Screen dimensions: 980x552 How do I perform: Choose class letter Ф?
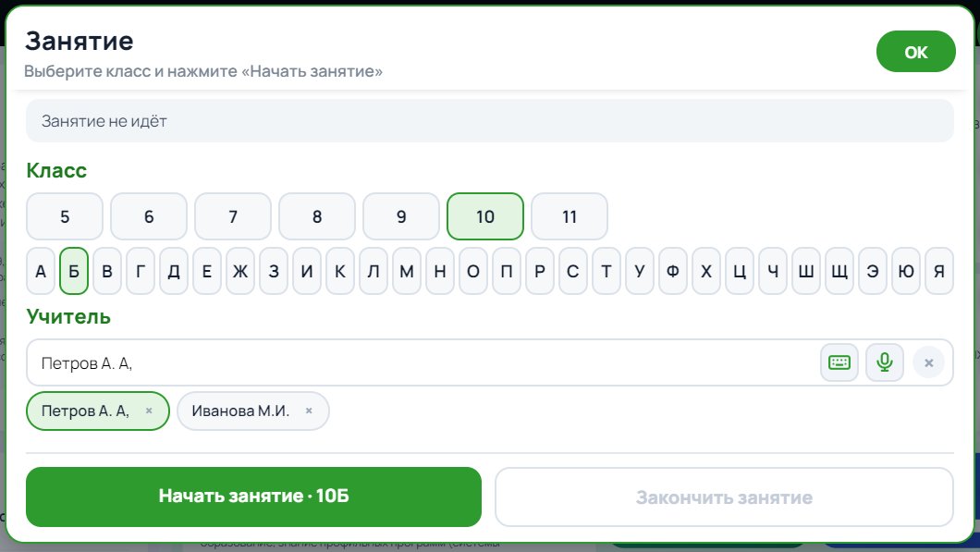pyautogui.click(x=673, y=271)
